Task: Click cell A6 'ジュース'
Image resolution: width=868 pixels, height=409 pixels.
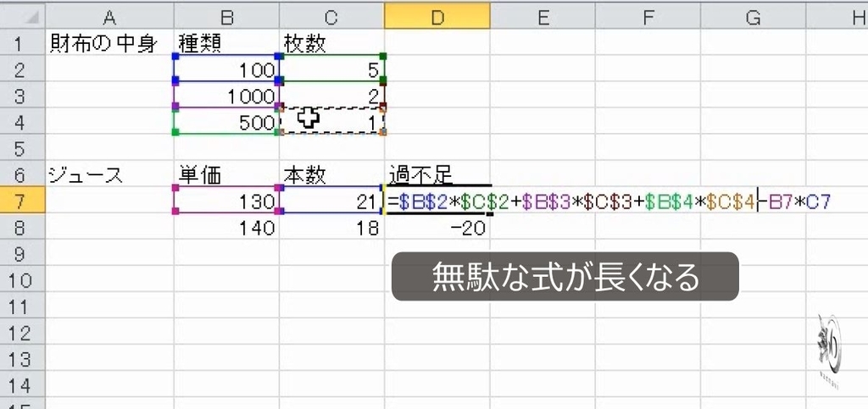Action: click(109, 176)
